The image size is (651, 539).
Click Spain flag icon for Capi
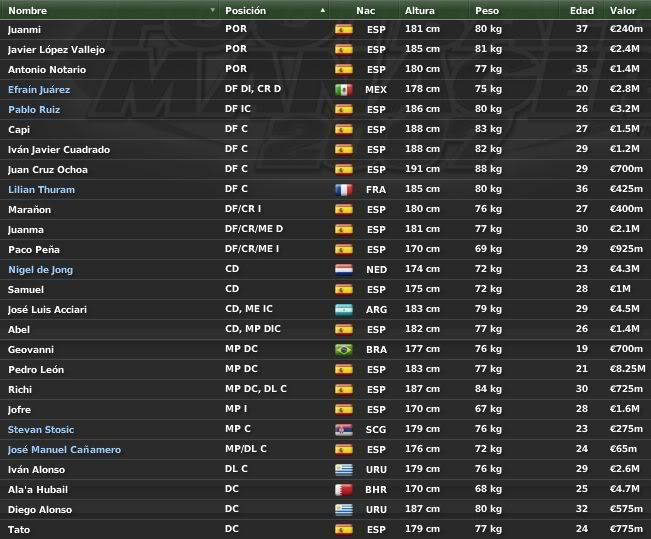344,130
